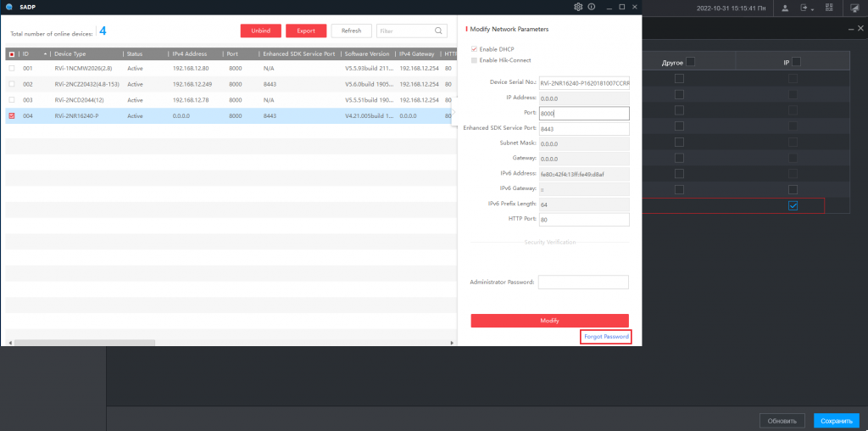The height and width of the screenshot is (431, 868).
Task: Focus the Administrator Password field
Action: [583, 282]
